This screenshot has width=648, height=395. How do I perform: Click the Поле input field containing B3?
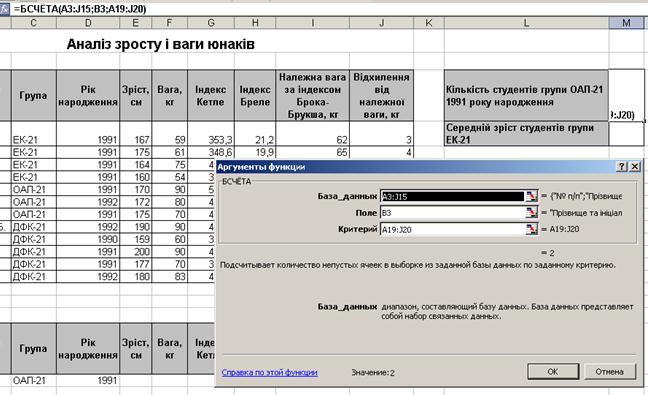452,213
